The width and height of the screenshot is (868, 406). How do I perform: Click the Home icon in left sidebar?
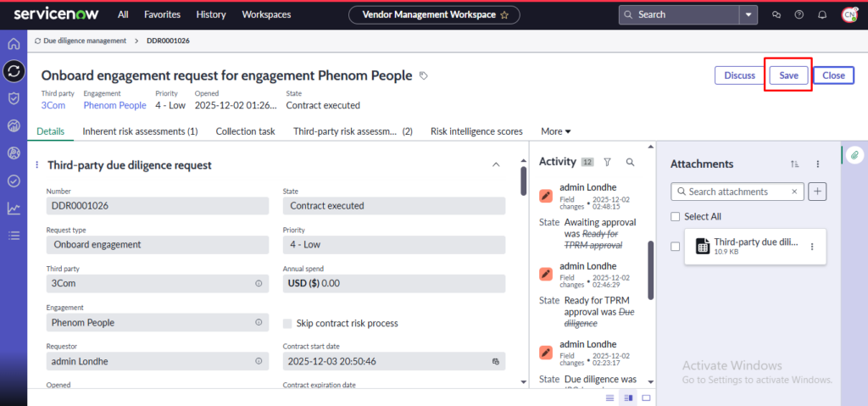(x=14, y=44)
